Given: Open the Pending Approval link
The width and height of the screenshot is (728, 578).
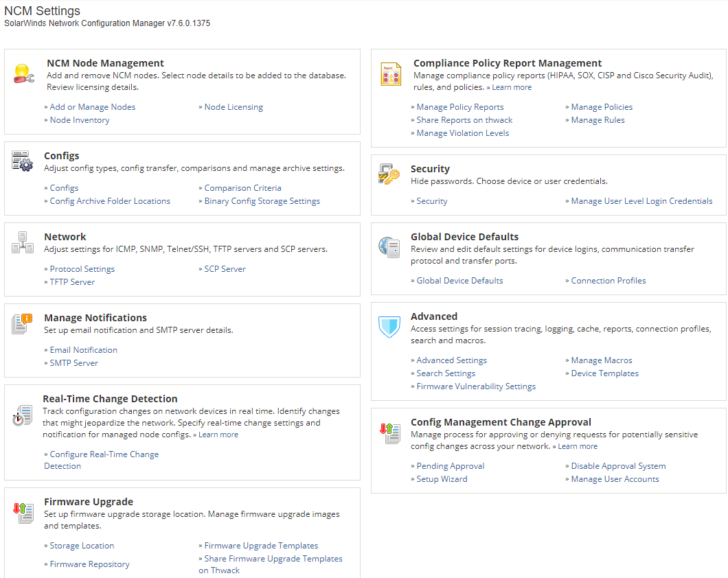Looking at the screenshot, I should pyautogui.click(x=451, y=466).
